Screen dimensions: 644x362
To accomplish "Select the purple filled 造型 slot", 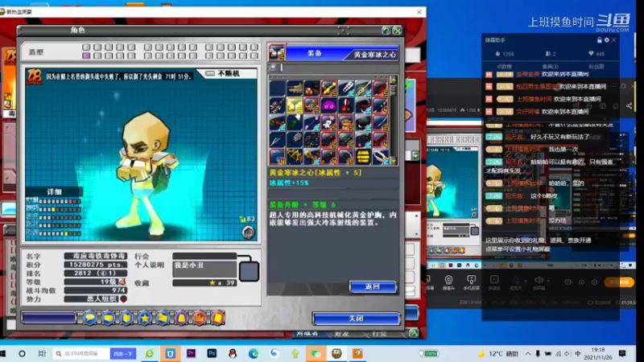I will 86,56.
